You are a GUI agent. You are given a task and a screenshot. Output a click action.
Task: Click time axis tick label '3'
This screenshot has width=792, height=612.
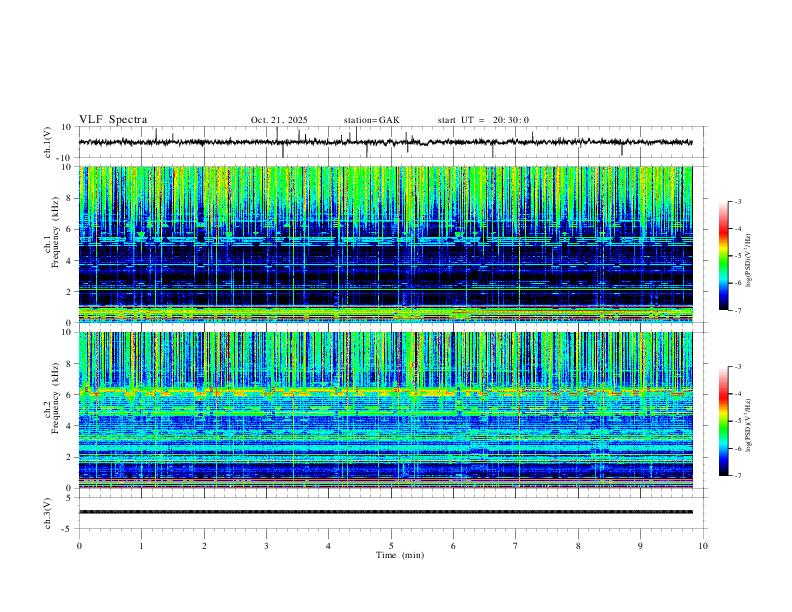click(x=266, y=546)
